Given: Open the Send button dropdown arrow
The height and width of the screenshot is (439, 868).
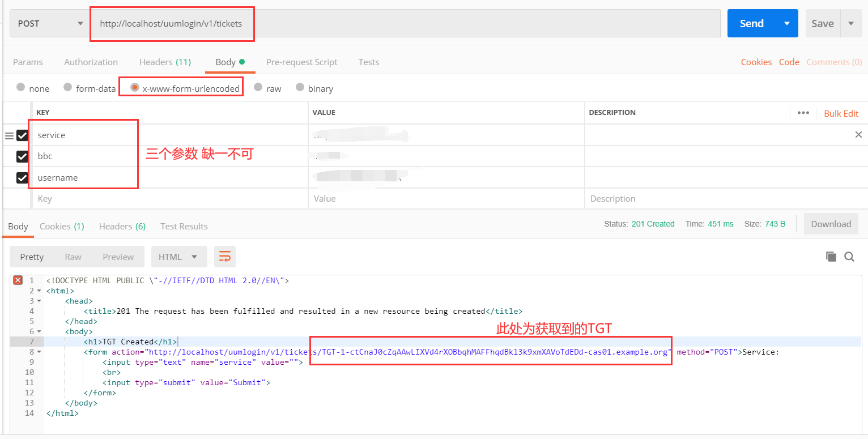Looking at the screenshot, I should pos(786,23).
